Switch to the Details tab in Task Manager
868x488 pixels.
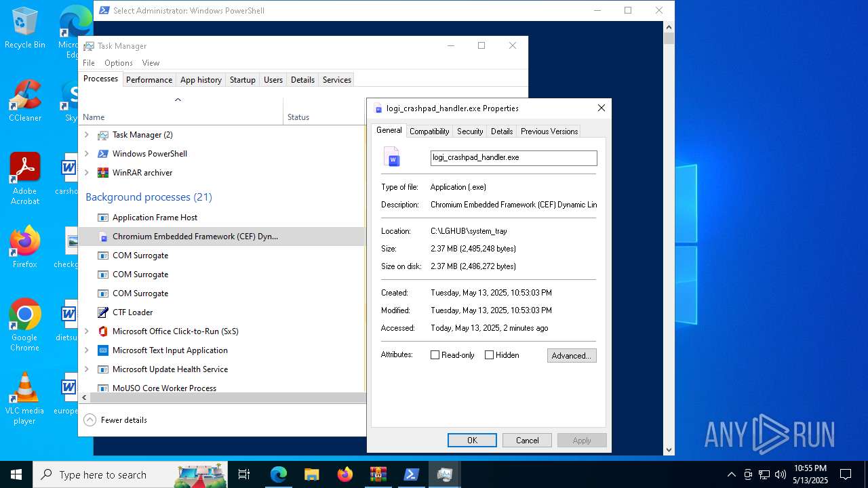click(302, 80)
